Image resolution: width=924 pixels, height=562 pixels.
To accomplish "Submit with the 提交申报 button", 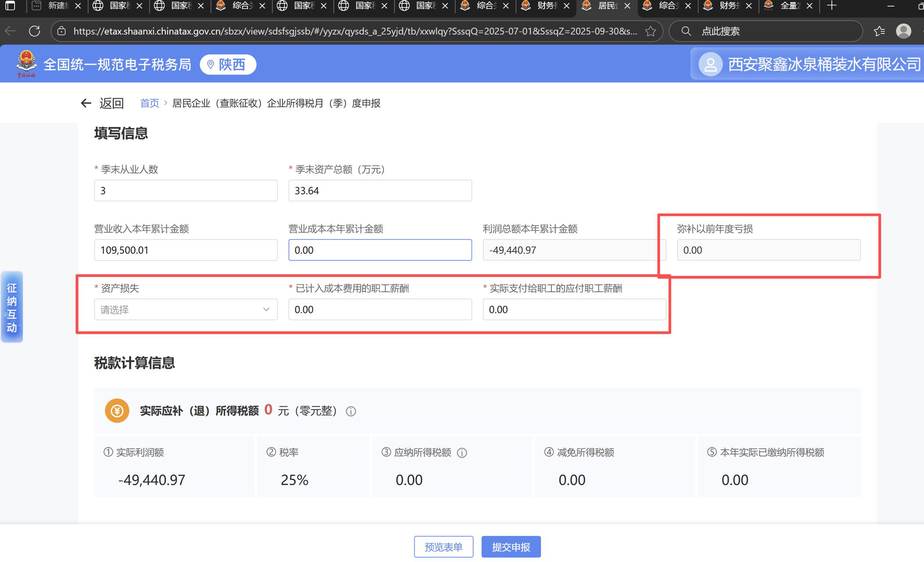I will pyautogui.click(x=511, y=547).
